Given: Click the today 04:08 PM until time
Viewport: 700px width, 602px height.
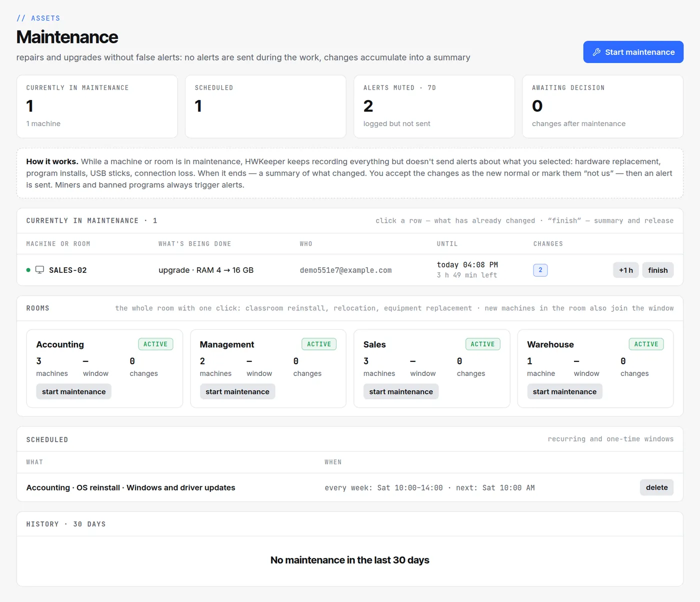Looking at the screenshot, I should coord(467,265).
